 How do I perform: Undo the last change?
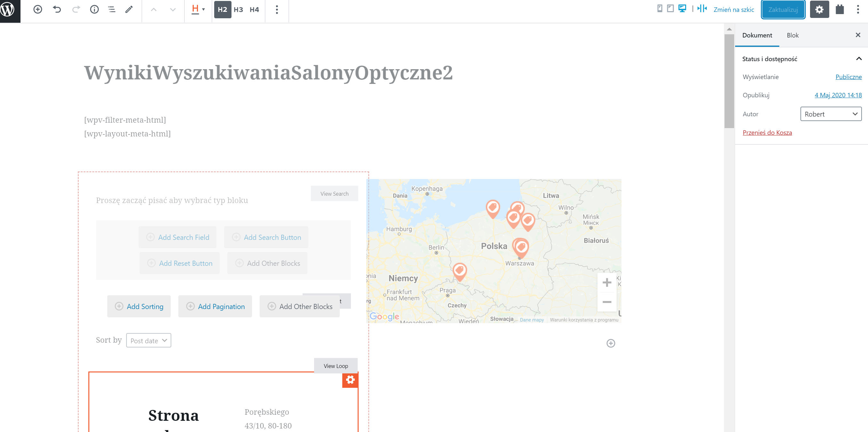[x=57, y=9]
